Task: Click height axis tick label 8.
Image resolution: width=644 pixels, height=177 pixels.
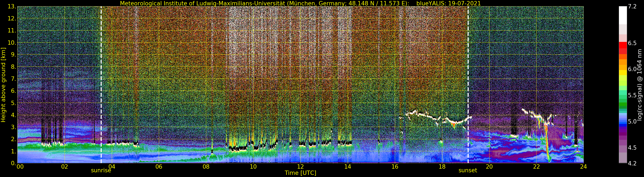Action: point(14,67)
